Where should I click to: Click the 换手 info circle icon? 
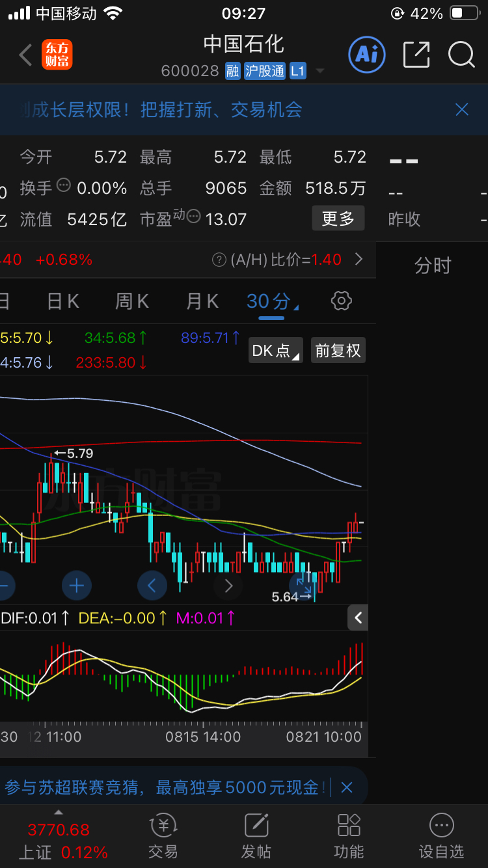[x=64, y=185]
